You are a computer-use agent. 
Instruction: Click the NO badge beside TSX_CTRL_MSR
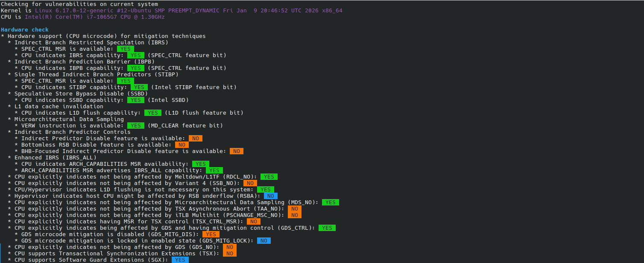coord(253,222)
